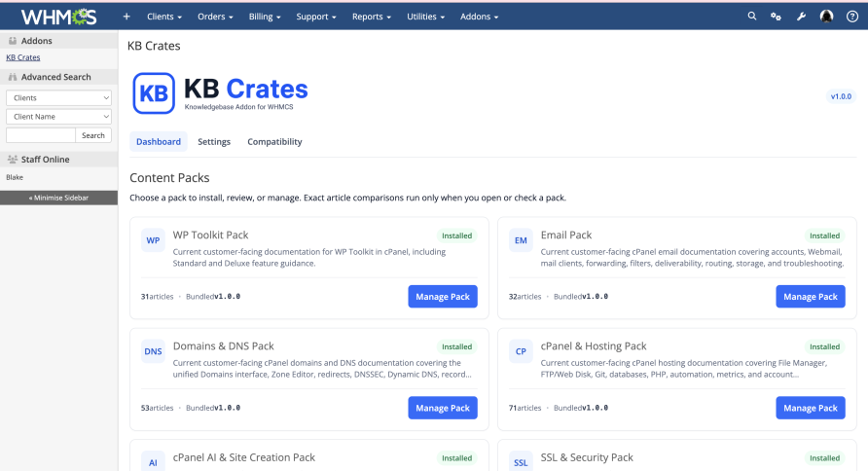Open the KB Crates sidebar link
868x471 pixels.
[x=23, y=57]
